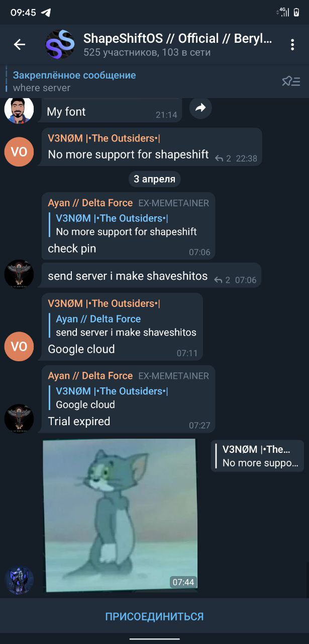
Task: Tap the back arrow in the header
Action: point(19,45)
